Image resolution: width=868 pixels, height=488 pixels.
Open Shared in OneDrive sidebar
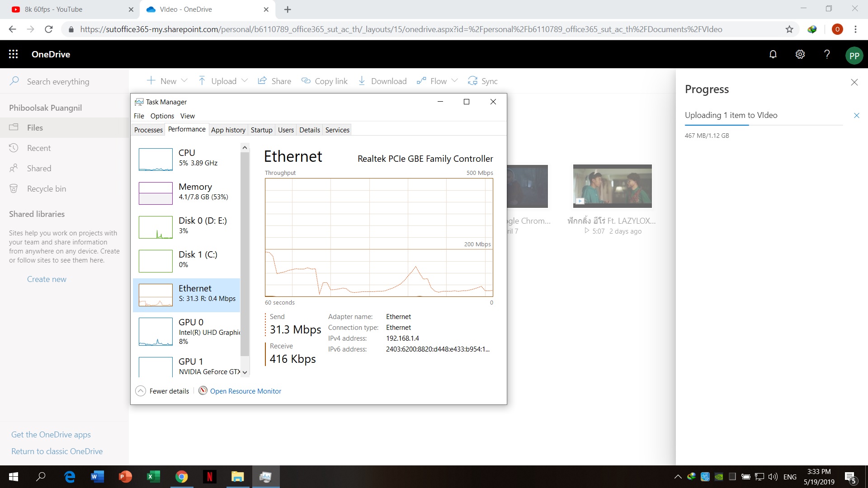coord(64,169)
